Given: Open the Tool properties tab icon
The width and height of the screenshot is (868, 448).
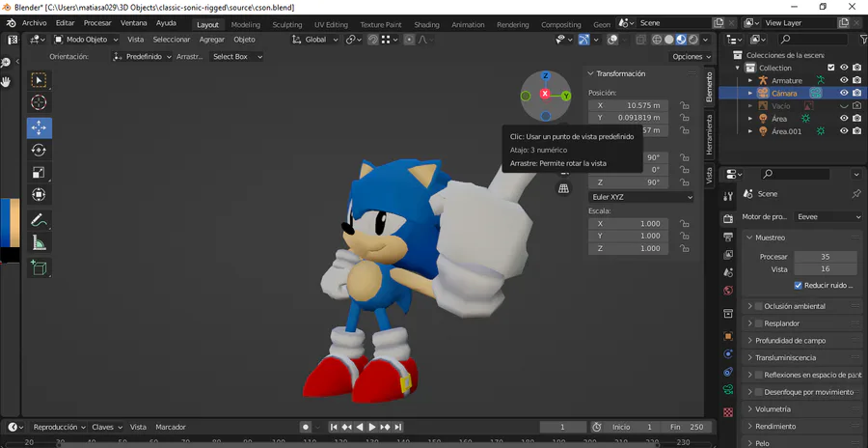Looking at the screenshot, I should coord(728,196).
